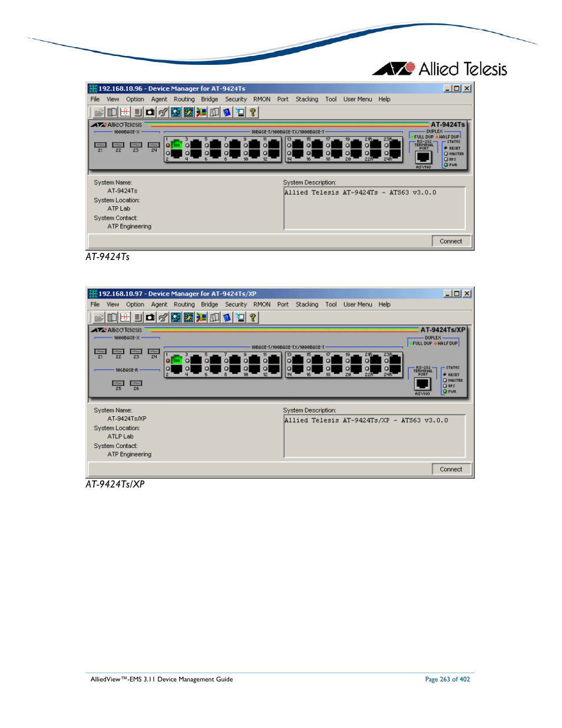Click the title bar icon of 192.168.10.97 window
The image size is (562, 728).
tap(92, 294)
